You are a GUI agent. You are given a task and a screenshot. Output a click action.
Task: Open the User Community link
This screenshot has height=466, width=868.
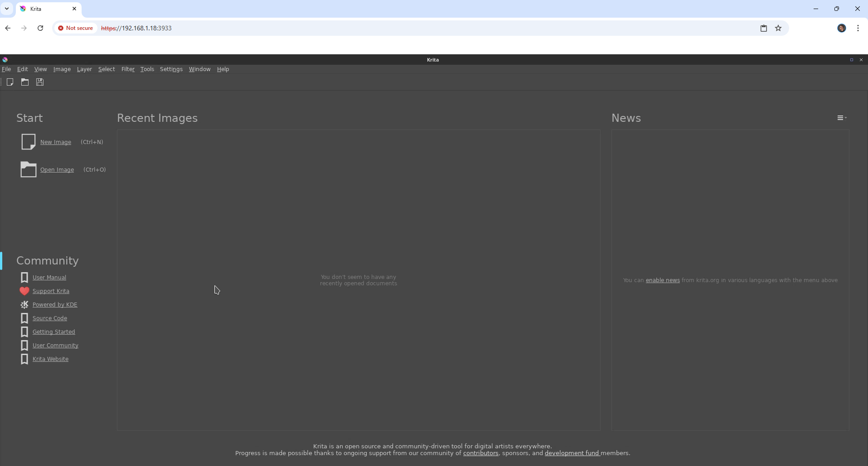[55, 346]
